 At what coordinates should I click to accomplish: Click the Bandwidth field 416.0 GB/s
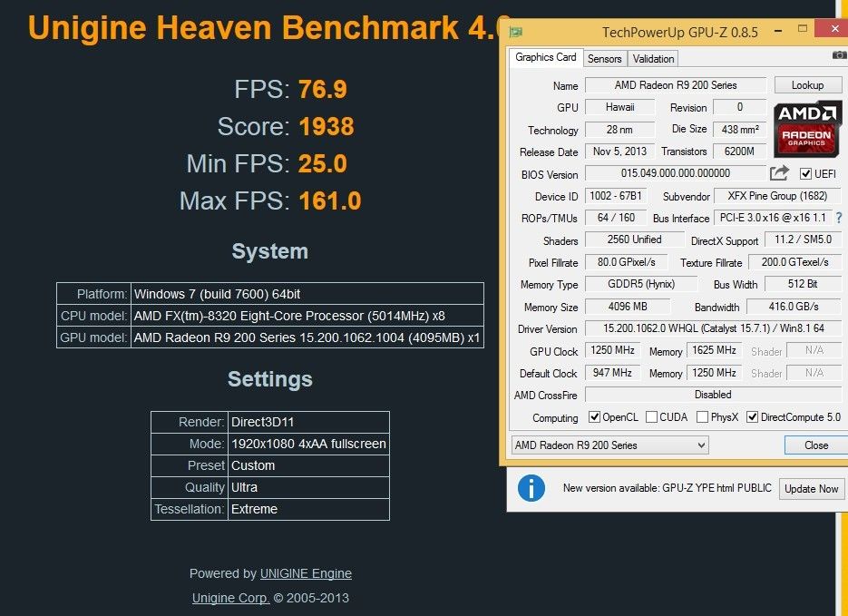point(794,307)
